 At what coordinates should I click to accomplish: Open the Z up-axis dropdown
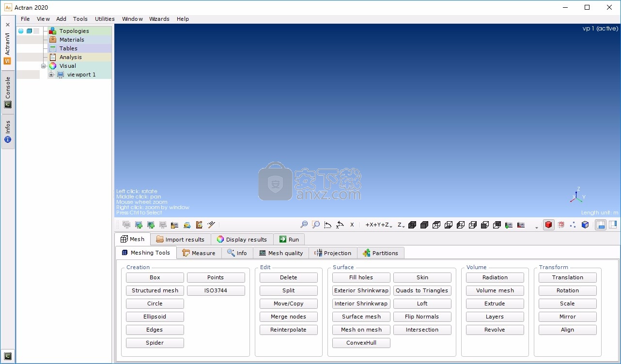(401, 225)
